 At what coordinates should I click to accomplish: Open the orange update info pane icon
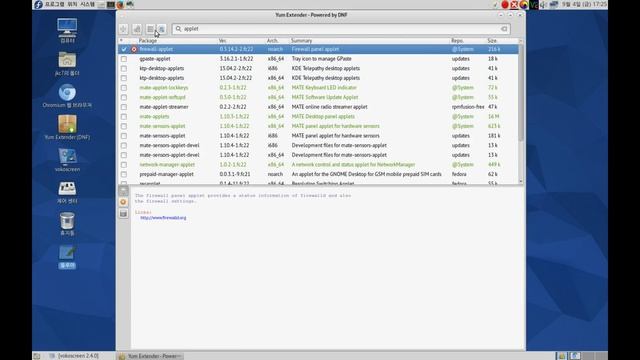tap(123, 202)
